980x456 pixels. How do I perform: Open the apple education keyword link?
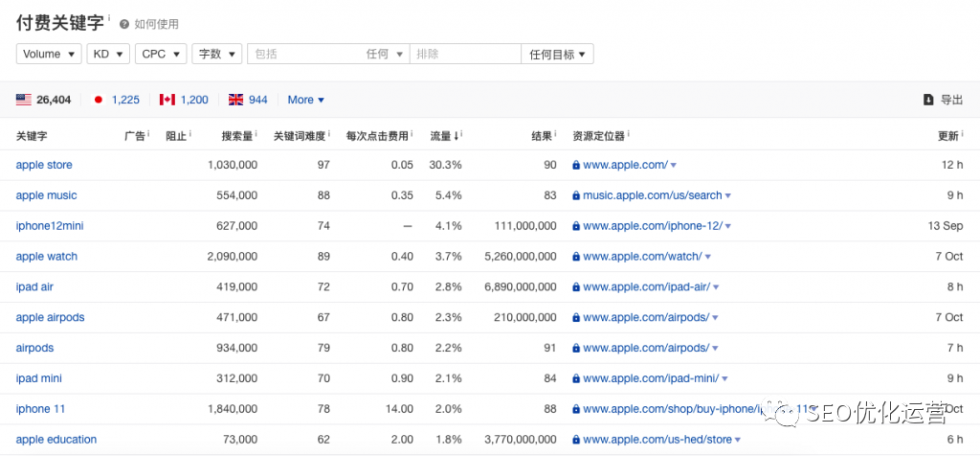coord(56,440)
